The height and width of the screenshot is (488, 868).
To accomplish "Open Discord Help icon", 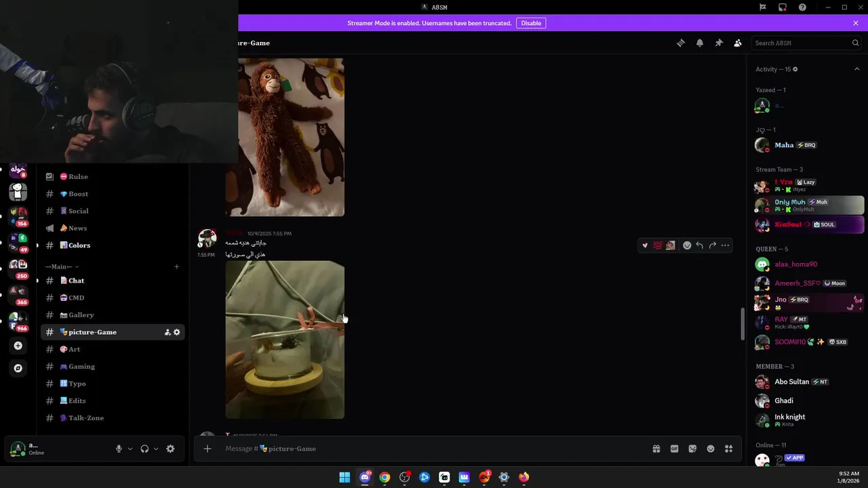I will pyautogui.click(x=802, y=7).
